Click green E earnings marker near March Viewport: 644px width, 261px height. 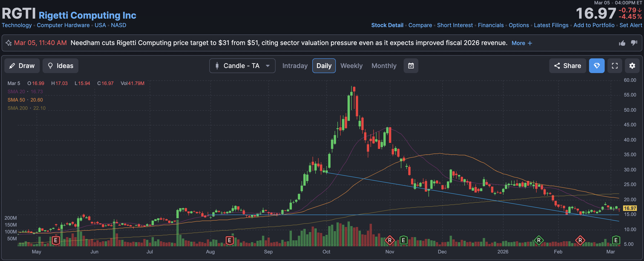coord(616,240)
